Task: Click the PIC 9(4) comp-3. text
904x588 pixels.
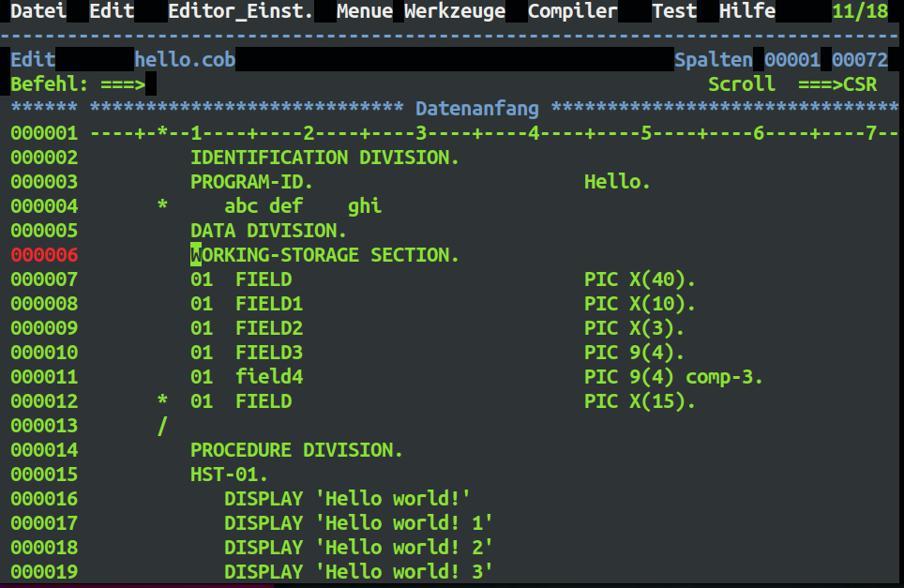Action: pos(673,377)
